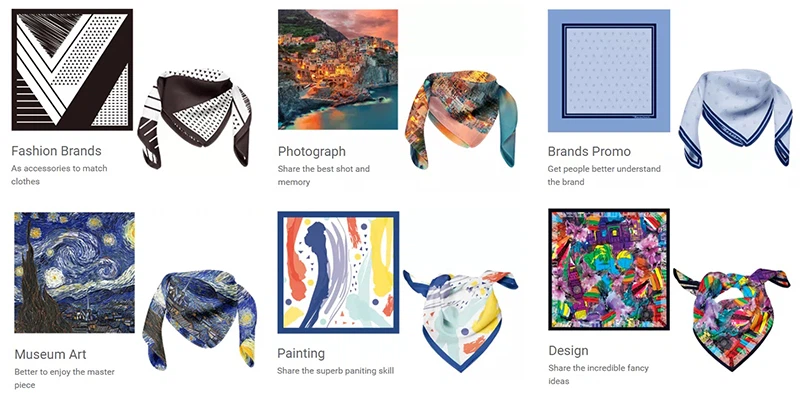Open the Starry Night painting image
Viewport: 800px width, 407px height.
coord(74,272)
